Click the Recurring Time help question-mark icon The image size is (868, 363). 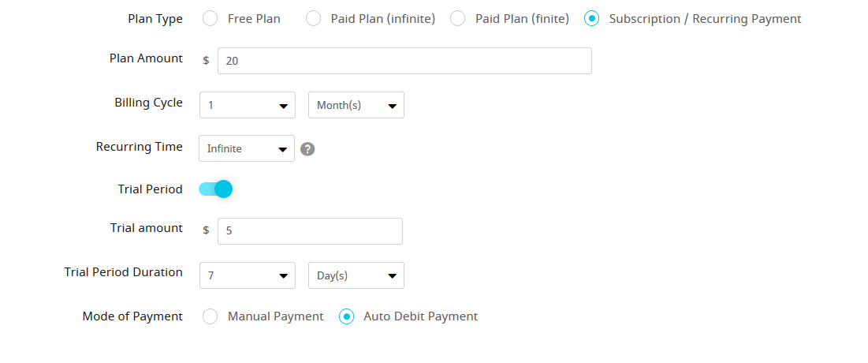307,149
